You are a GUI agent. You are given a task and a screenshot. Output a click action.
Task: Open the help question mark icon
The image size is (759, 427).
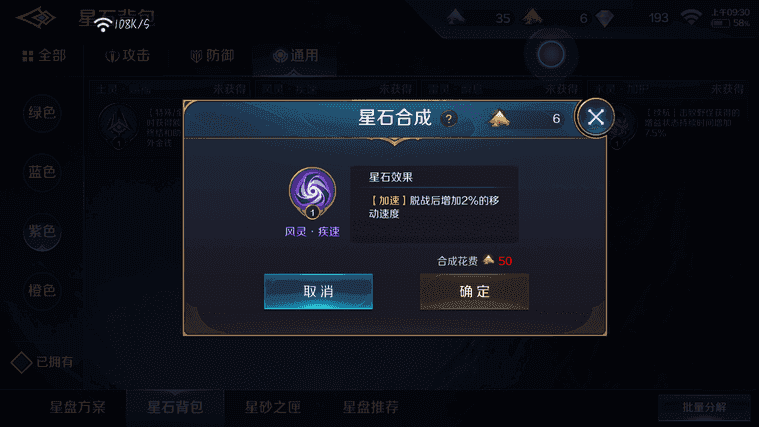coord(449,119)
